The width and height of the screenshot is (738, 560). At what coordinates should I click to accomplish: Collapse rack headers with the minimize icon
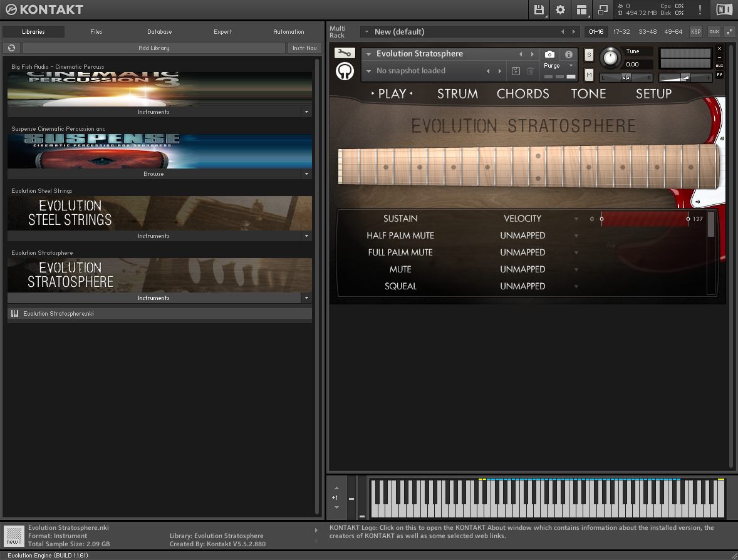click(x=729, y=31)
